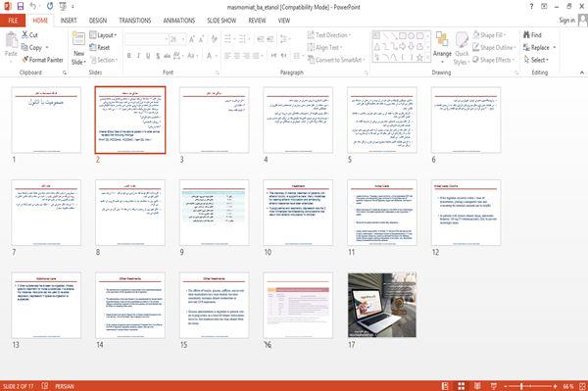The height and width of the screenshot is (391, 588).
Task: Toggle Align Left paragraph
Action: pyautogui.click(x=227, y=56)
